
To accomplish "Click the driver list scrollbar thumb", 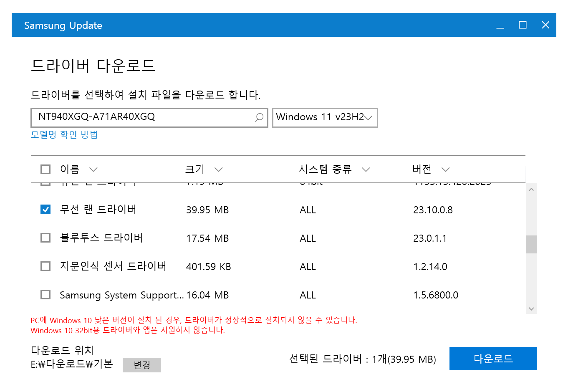I will click(531, 244).
